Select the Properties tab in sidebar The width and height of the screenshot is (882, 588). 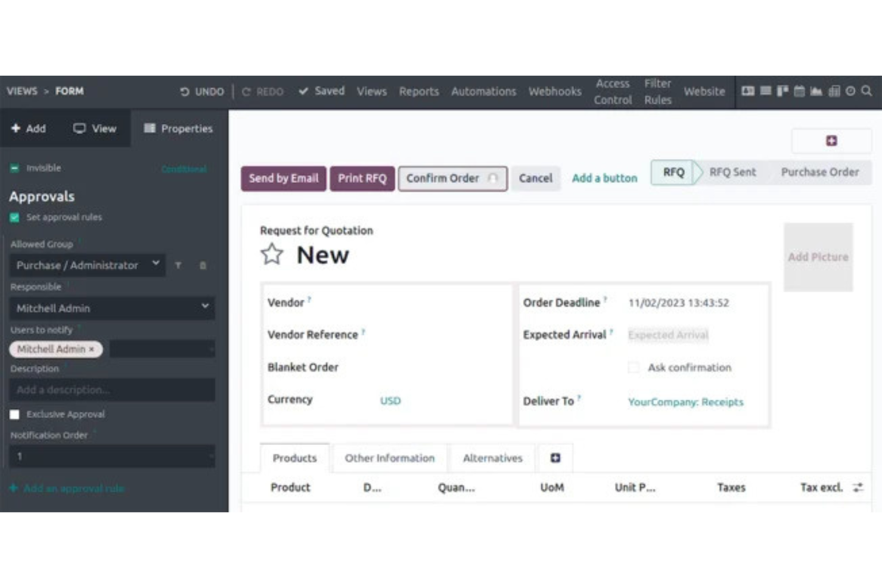[178, 128]
